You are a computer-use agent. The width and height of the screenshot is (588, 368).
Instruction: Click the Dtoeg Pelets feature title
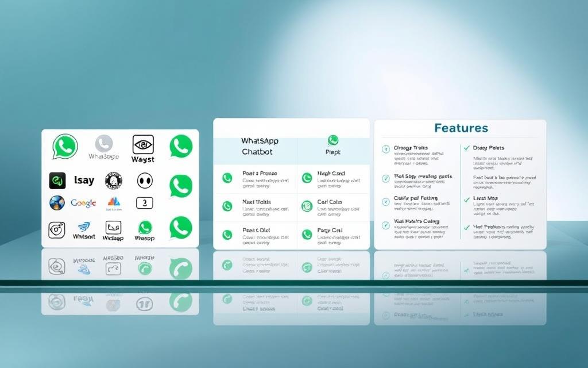(x=489, y=148)
